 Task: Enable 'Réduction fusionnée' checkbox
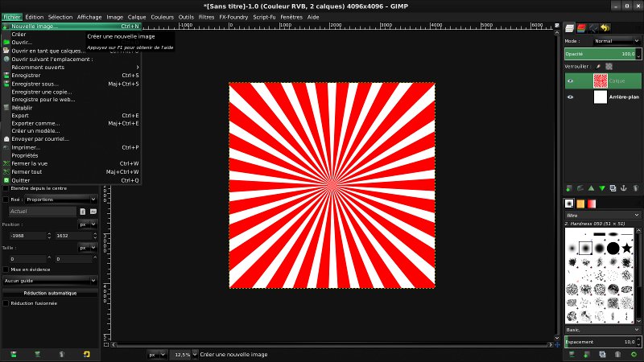pos(6,303)
